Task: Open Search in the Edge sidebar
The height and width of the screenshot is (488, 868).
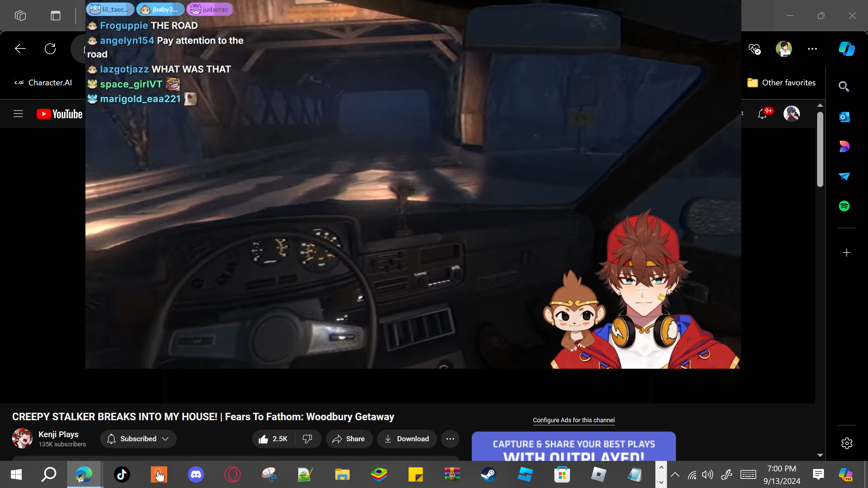Action: click(844, 87)
